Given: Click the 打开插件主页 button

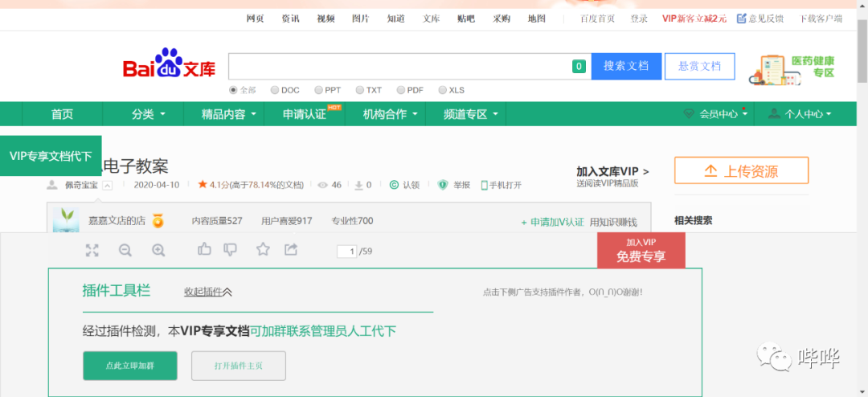Looking at the screenshot, I should point(239,366).
